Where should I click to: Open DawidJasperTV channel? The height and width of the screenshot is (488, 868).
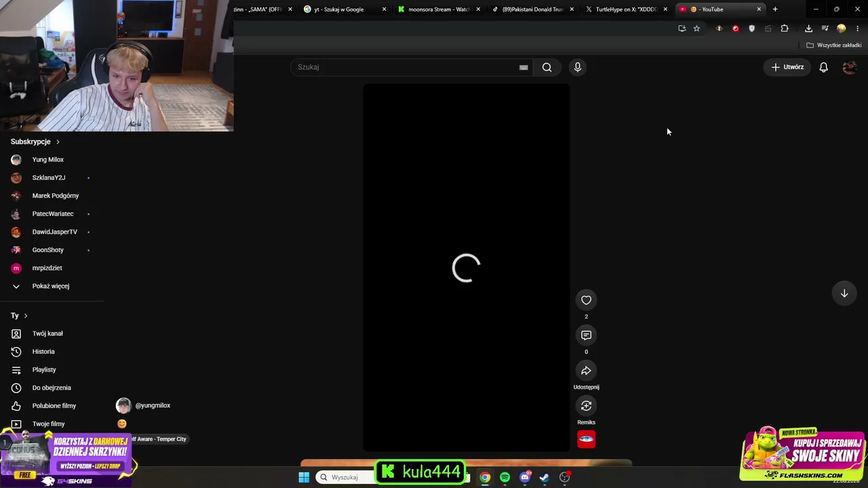point(54,232)
